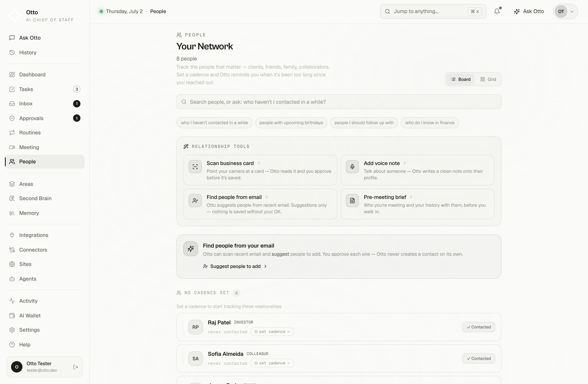Viewport: 588px width, 384px height.
Task: Click the Areas layers icon
Action: (12, 184)
